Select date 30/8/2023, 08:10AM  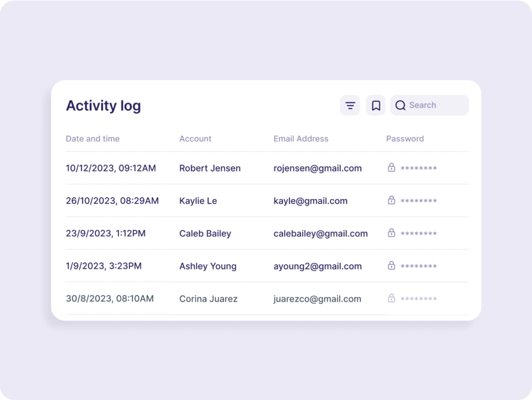pyautogui.click(x=110, y=299)
